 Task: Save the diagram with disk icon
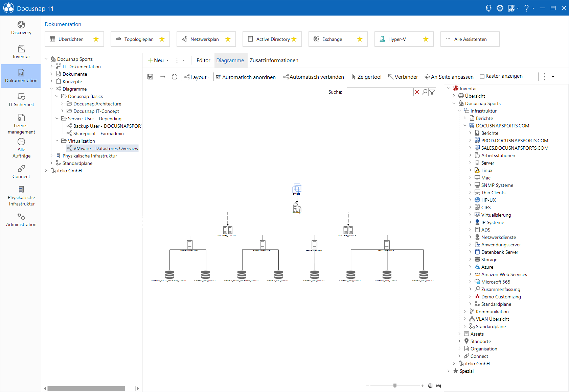tap(150, 77)
